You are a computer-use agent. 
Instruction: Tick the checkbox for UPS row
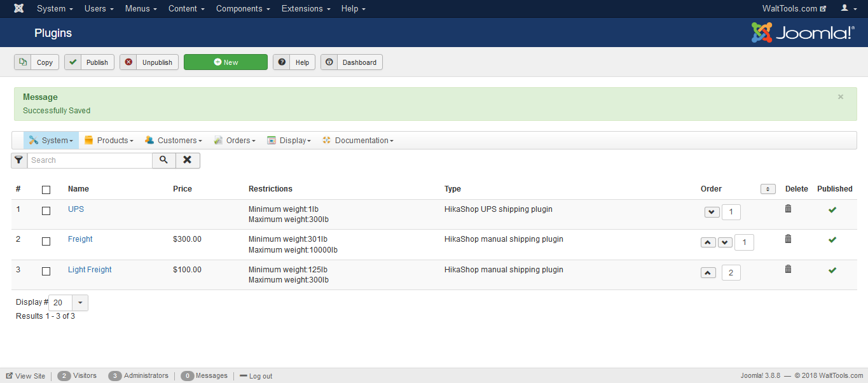pyautogui.click(x=46, y=211)
